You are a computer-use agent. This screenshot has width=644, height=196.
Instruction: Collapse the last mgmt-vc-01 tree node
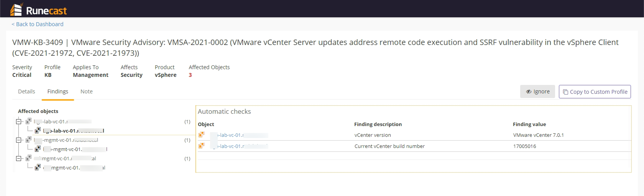pos(19,159)
